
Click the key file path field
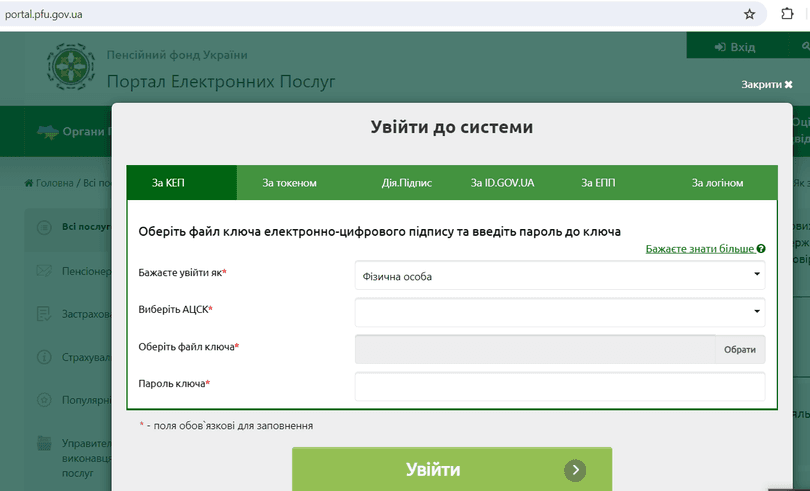[x=535, y=349]
